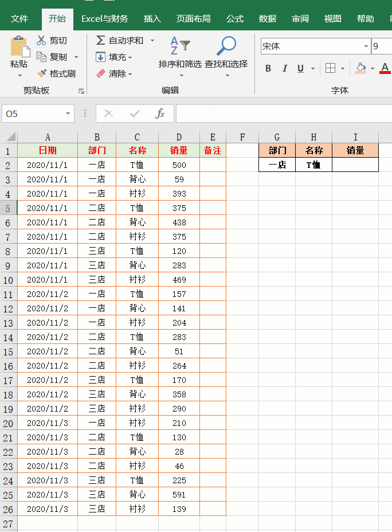Apply red font color
Image resolution: width=392 pixels, height=532 pixels.
[385, 68]
